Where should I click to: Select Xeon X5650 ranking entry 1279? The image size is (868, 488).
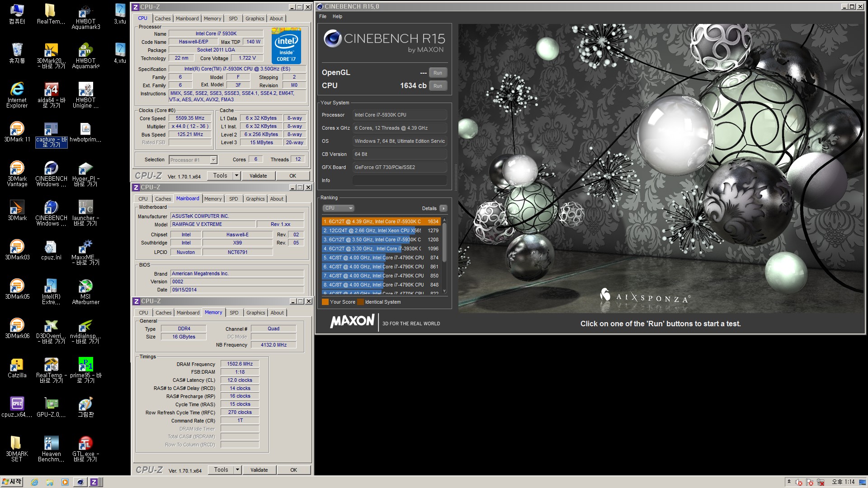coord(381,230)
